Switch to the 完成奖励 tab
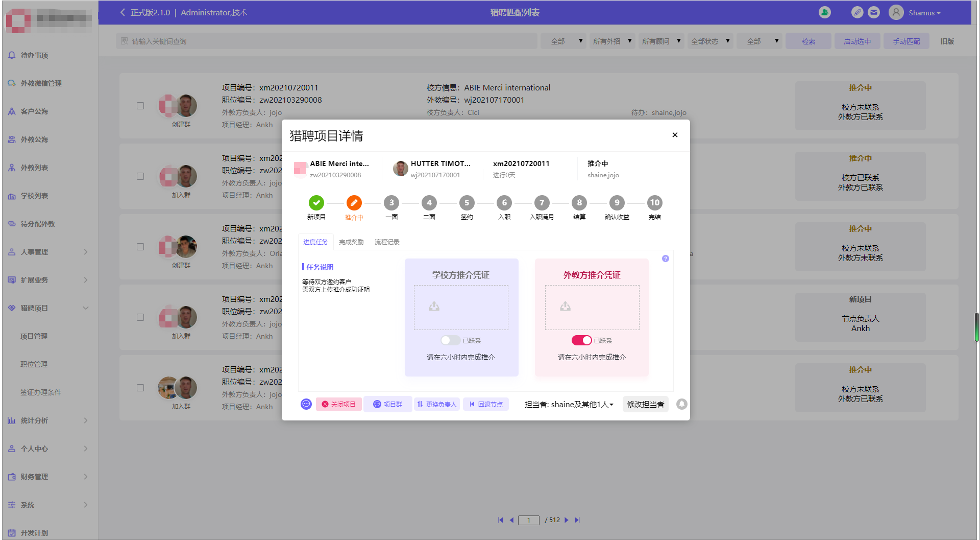This screenshot has width=980, height=540. click(351, 242)
